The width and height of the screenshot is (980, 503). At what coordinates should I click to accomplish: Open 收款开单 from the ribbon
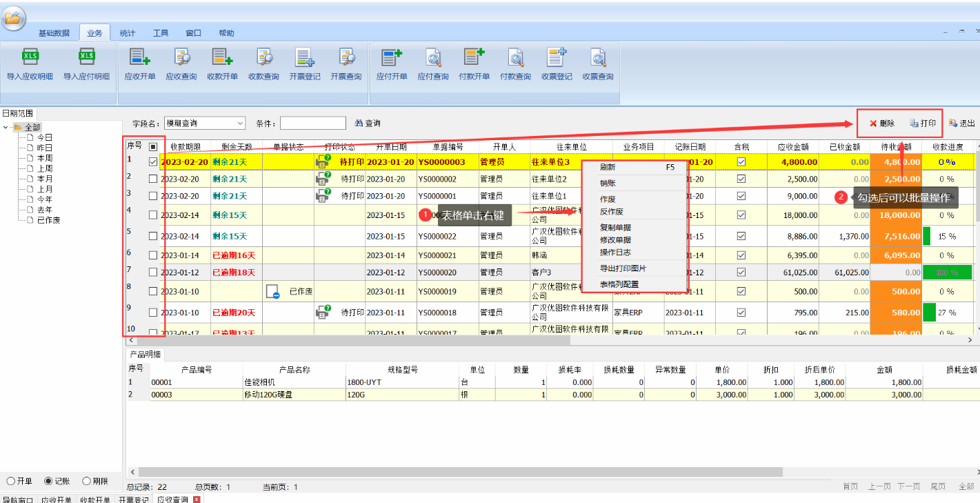pos(222,57)
